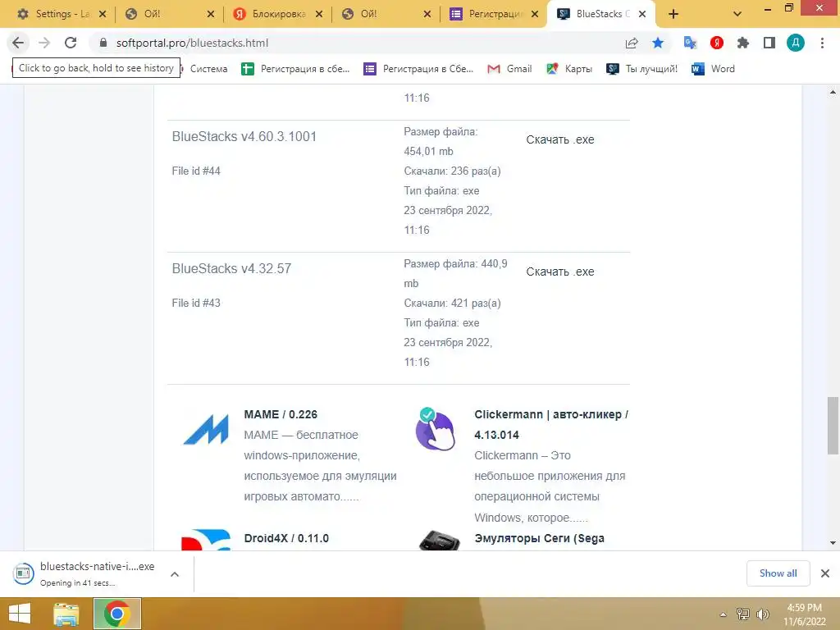Click the BlueStacks v4.60.3.1001 title
840x630 pixels.
(x=244, y=137)
